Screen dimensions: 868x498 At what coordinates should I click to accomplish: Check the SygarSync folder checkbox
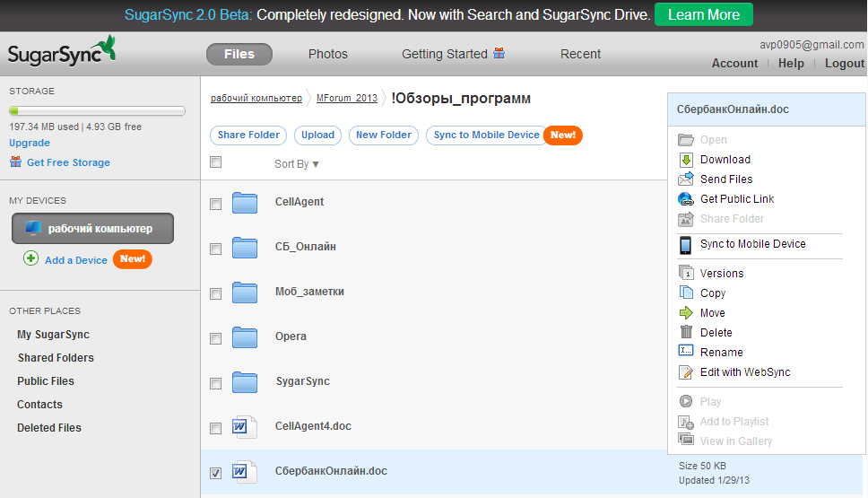[216, 383]
